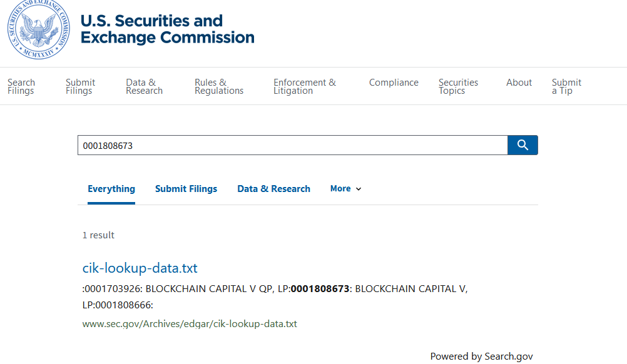This screenshot has height=364, width=627.
Task: Open the Data & Research navigation menu
Action: (145, 86)
